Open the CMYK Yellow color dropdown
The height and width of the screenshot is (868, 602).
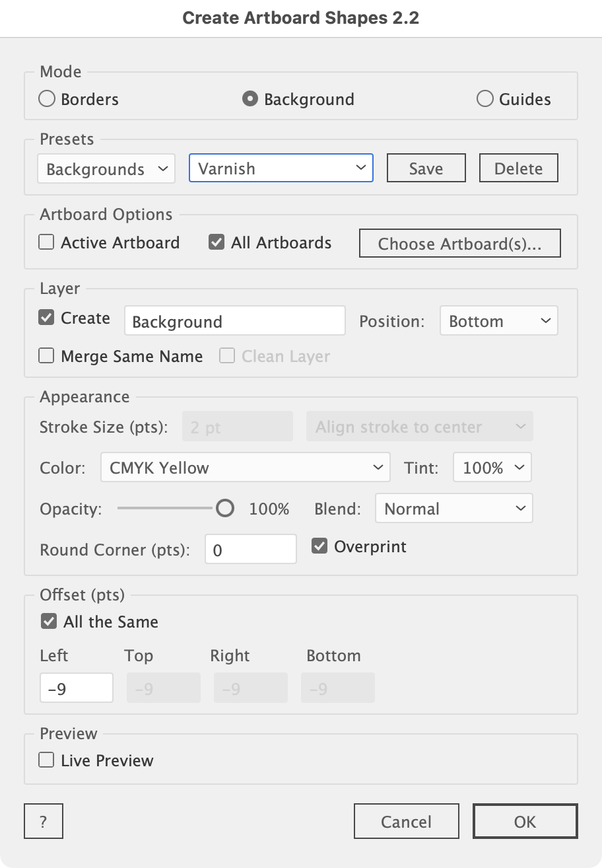tap(245, 468)
